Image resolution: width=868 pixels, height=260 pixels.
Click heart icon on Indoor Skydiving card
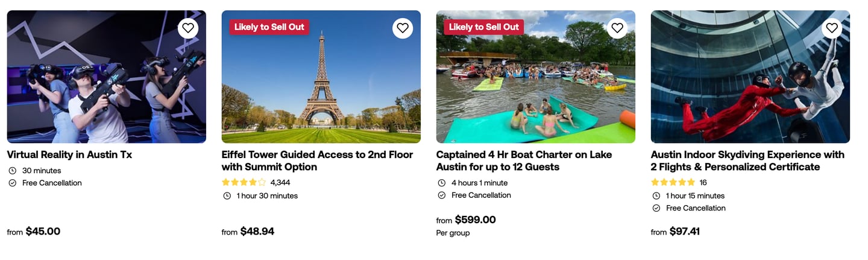click(832, 28)
